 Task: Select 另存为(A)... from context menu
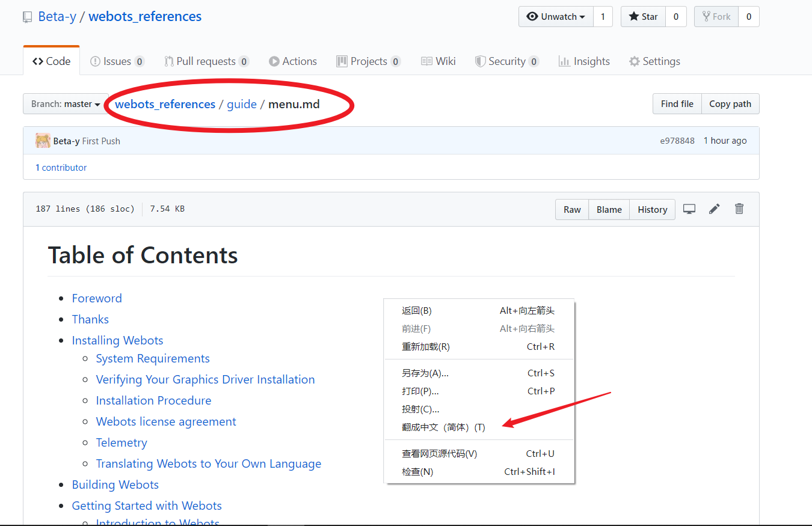[479, 373]
